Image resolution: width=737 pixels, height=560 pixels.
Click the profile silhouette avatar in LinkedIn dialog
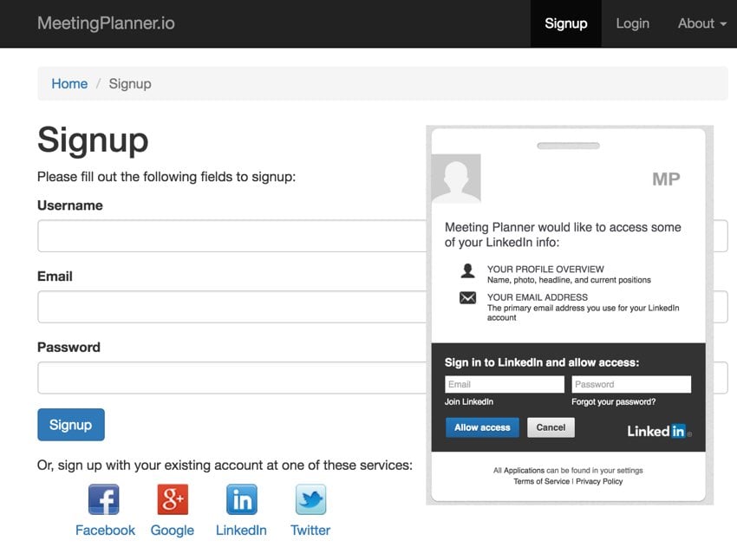pos(456,179)
